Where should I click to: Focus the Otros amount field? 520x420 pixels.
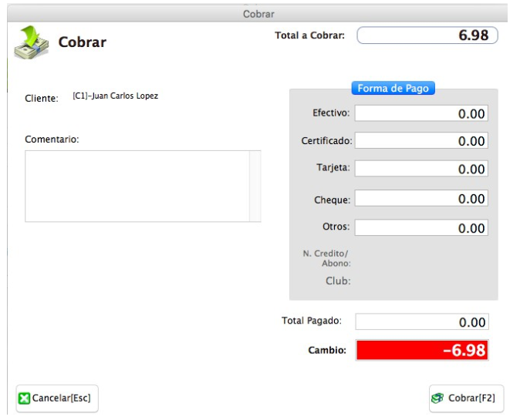[x=421, y=228]
